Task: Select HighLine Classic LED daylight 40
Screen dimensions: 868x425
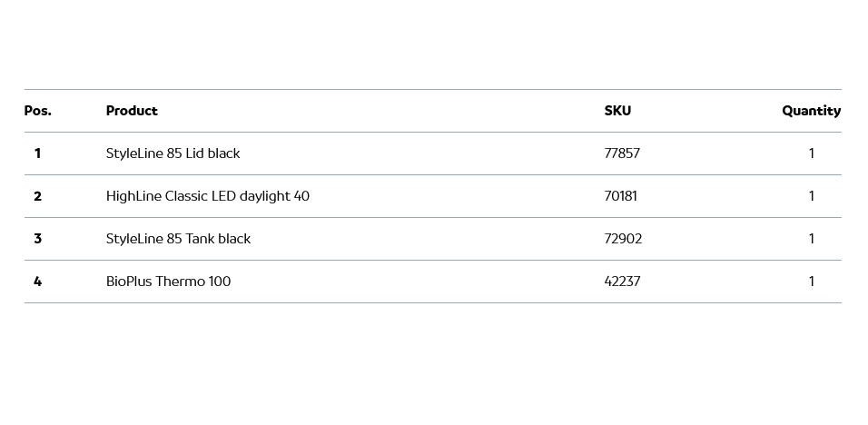Action: pyautogui.click(x=207, y=196)
